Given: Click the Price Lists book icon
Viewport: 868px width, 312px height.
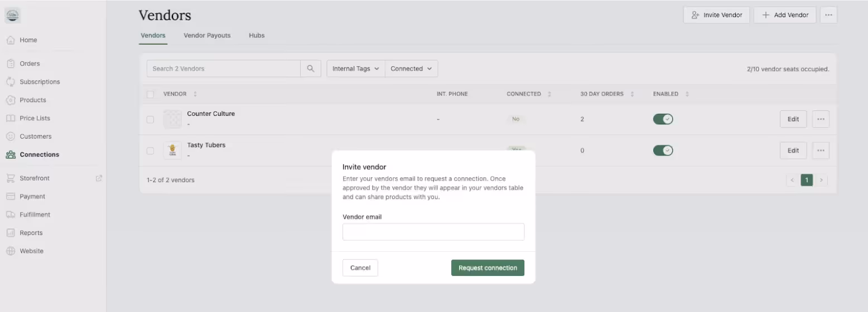Looking at the screenshot, I should pyautogui.click(x=11, y=118).
